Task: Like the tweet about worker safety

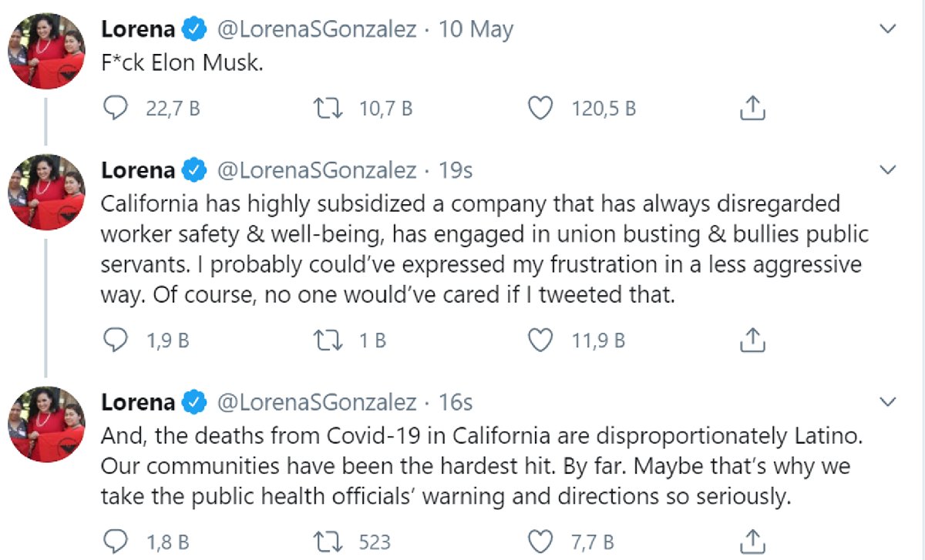Action: (540, 339)
